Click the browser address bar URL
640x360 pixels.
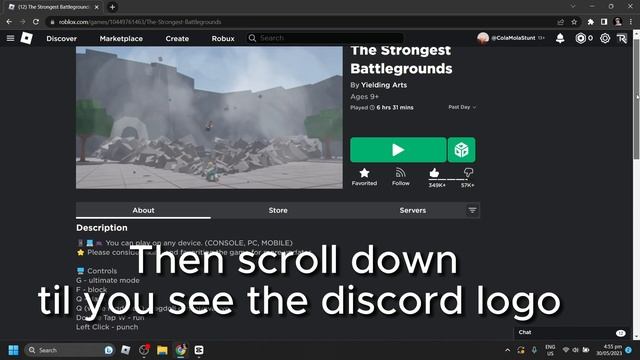tap(140, 22)
